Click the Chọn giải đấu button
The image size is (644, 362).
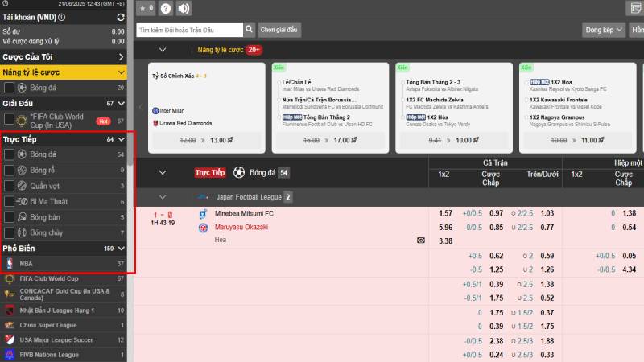click(279, 30)
